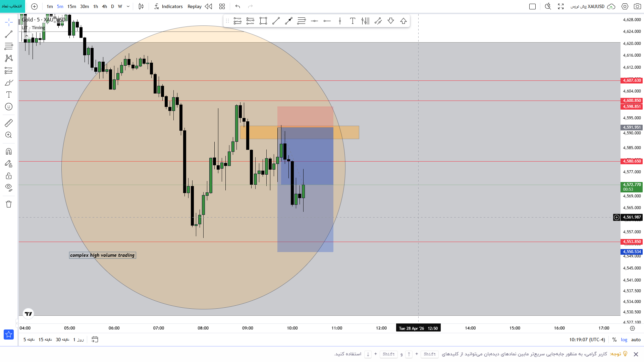
Task: Select the text tool in floating toolbar
Action: (353, 21)
